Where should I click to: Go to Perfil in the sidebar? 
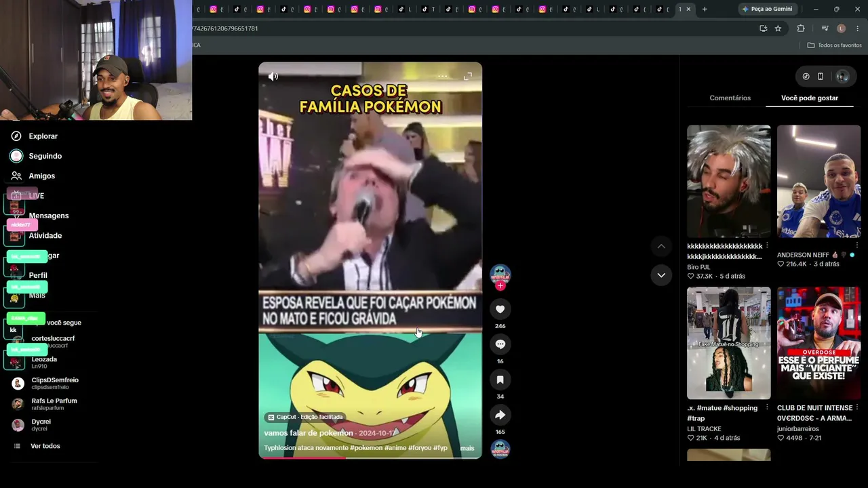click(37, 276)
